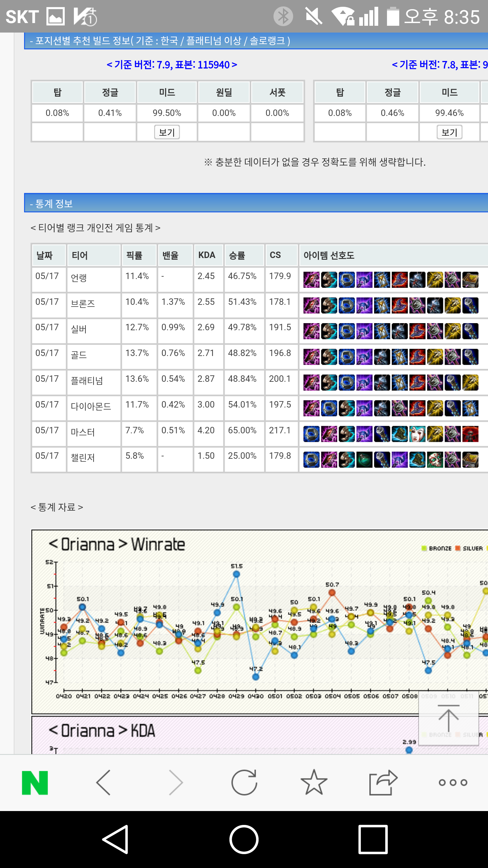488x868 pixels.
Task: Click 보기 button under 99.46% mid
Action: pyautogui.click(x=449, y=132)
